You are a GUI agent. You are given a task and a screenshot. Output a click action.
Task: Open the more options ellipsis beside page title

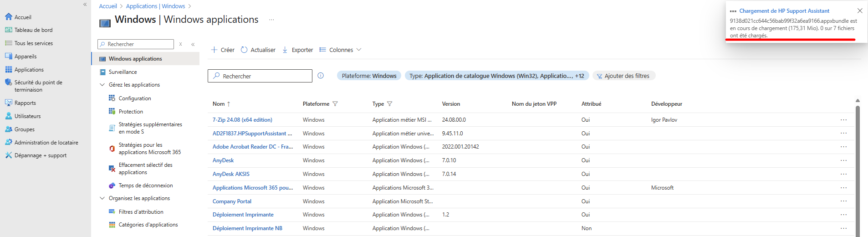click(272, 20)
